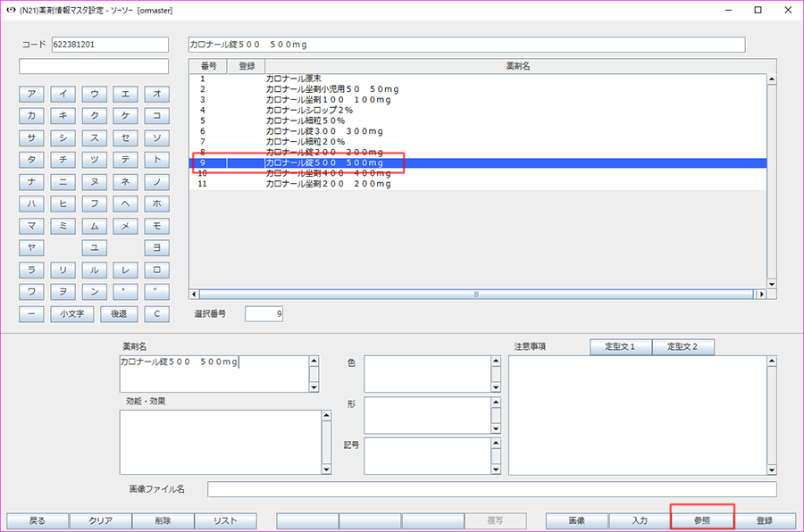
Task: Switch to 定型文１ tab
Action: (x=621, y=347)
